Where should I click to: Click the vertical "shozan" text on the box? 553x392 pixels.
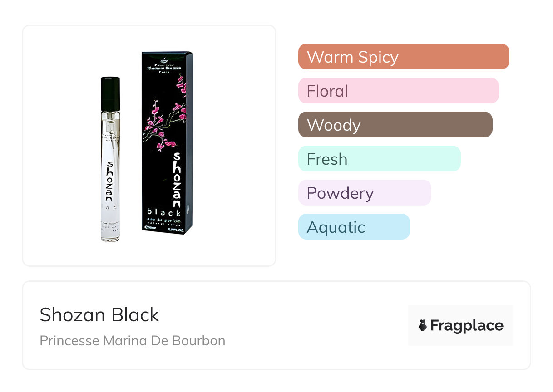coord(177,179)
